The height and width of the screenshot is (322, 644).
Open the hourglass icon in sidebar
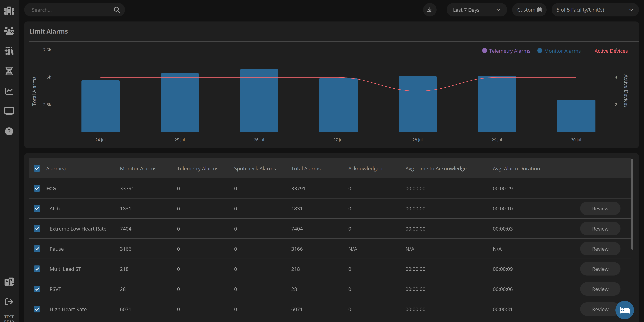pyautogui.click(x=9, y=71)
